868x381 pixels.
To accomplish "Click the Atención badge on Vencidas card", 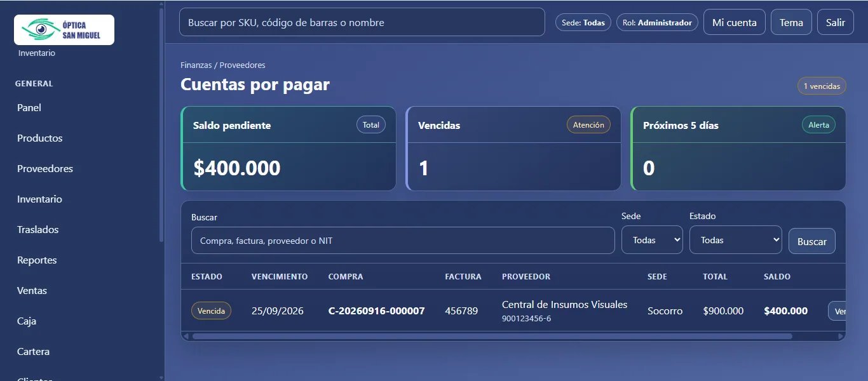I will click(x=588, y=125).
